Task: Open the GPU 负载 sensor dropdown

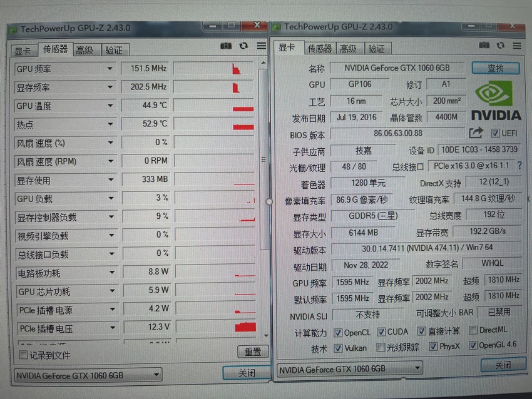Action: [111, 198]
